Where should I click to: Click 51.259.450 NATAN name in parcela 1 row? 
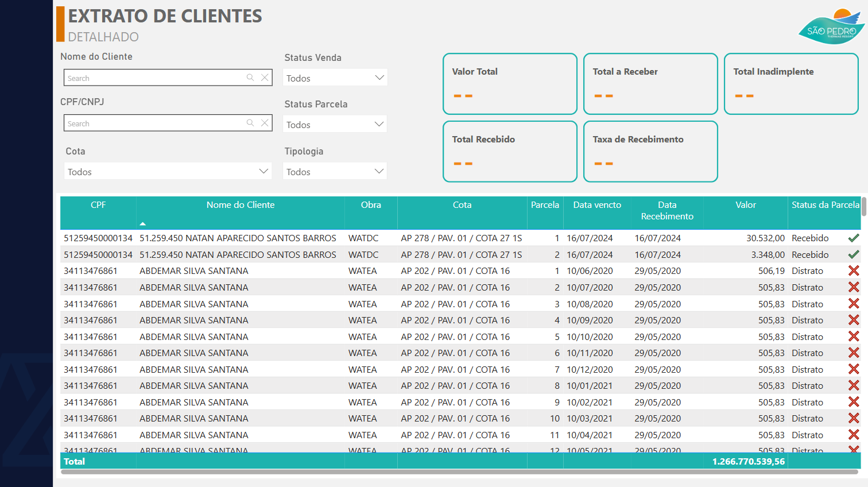[238, 238]
